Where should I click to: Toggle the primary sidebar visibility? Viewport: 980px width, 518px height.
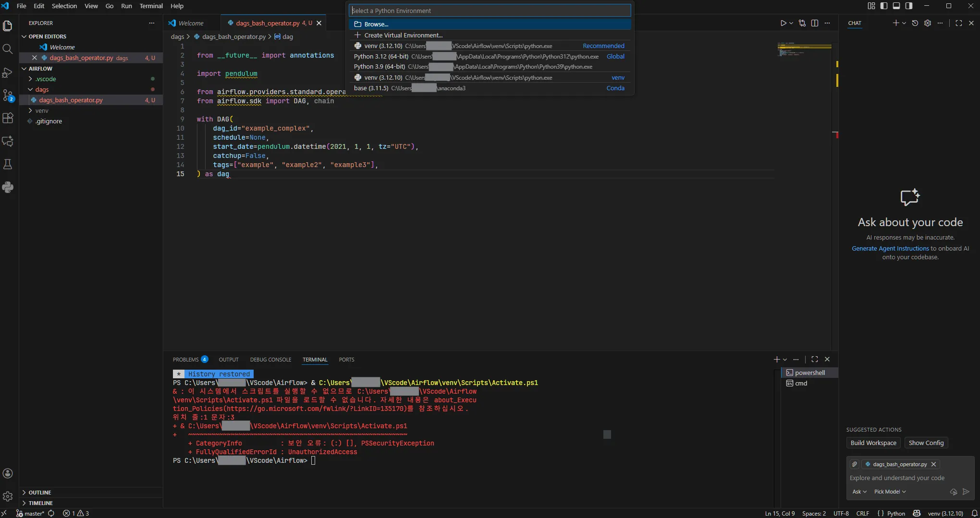(883, 6)
